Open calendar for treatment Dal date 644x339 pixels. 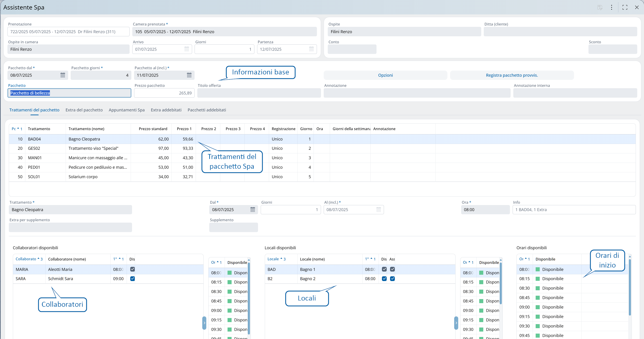click(x=253, y=210)
